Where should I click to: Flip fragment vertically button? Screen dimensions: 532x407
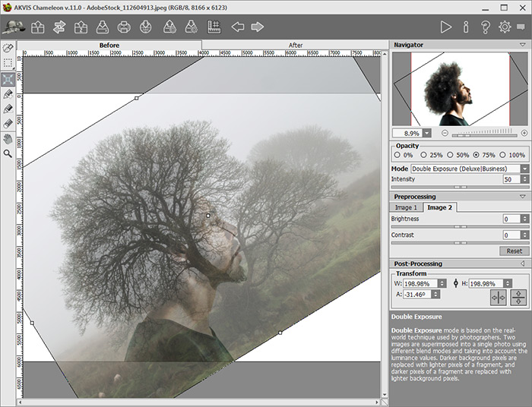click(x=518, y=298)
